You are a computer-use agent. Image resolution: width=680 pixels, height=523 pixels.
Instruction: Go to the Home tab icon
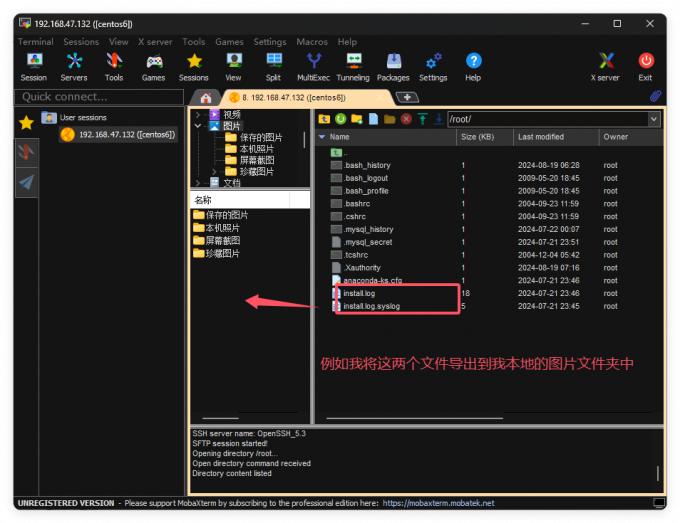tap(206, 98)
